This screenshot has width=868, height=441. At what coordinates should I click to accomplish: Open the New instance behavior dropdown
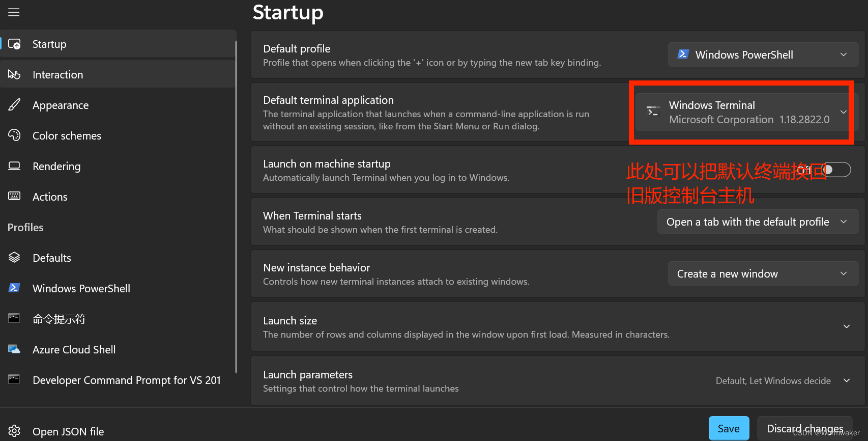763,273
